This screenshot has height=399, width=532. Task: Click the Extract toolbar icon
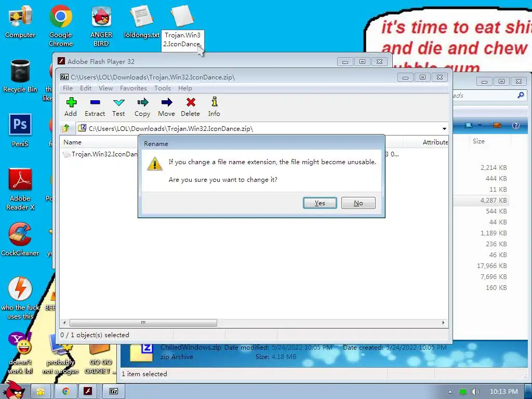[x=95, y=107]
